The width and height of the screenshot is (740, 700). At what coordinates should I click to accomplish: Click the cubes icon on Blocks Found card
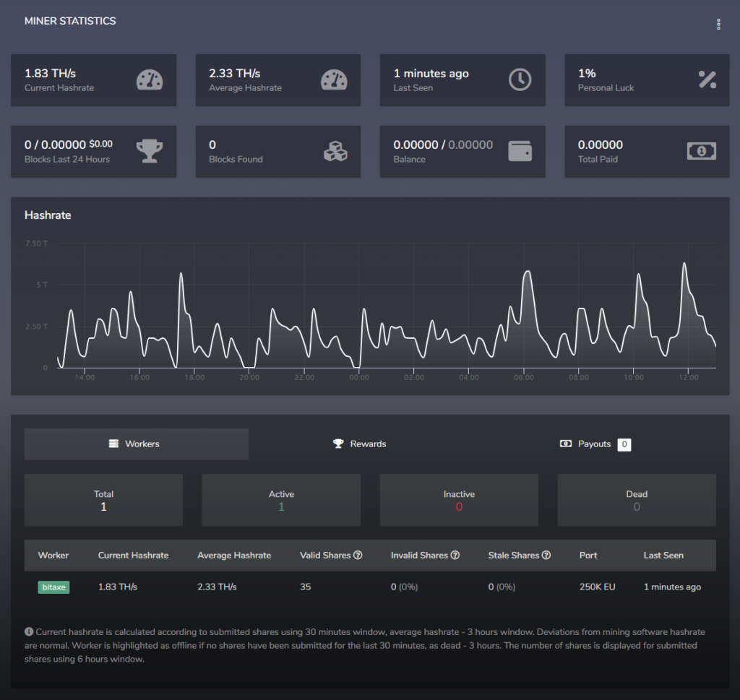coord(334,151)
